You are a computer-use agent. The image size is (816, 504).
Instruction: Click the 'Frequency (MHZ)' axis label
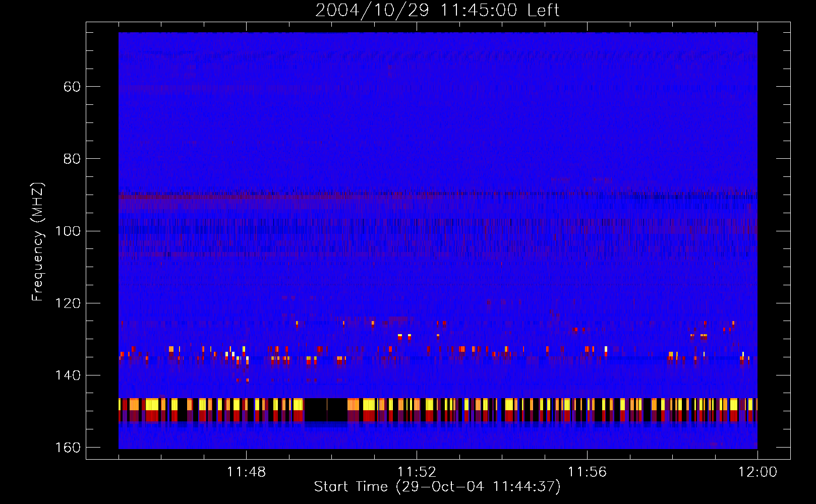pyautogui.click(x=38, y=242)
